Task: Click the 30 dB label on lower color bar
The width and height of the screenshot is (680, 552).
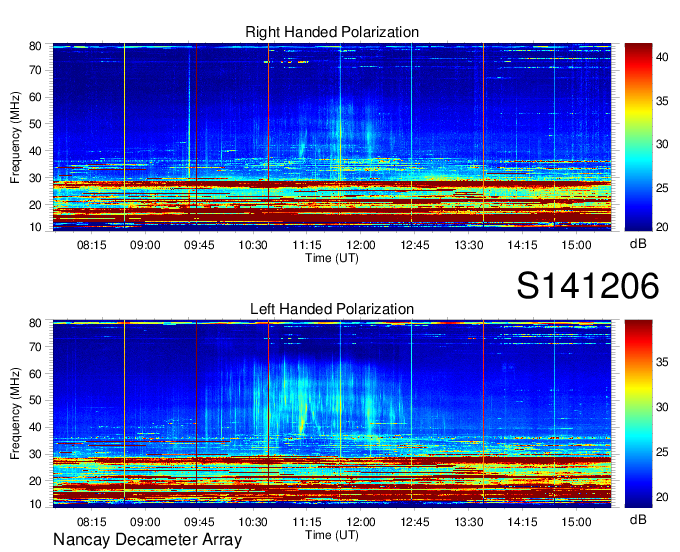Action: pos(662,407)
